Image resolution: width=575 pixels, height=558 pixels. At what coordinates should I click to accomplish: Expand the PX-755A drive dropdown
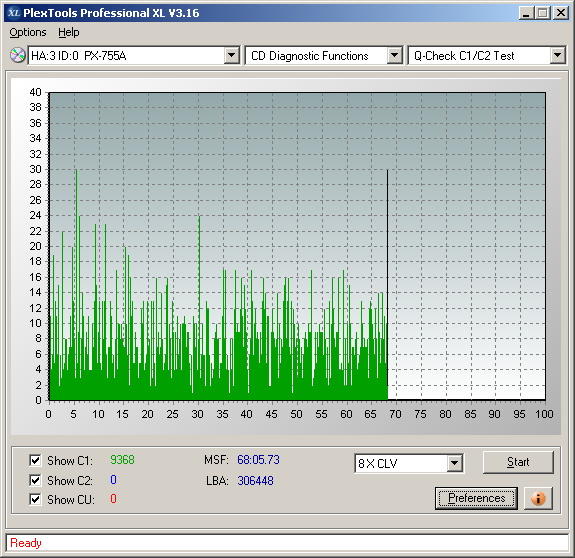(x=231, y=56)
